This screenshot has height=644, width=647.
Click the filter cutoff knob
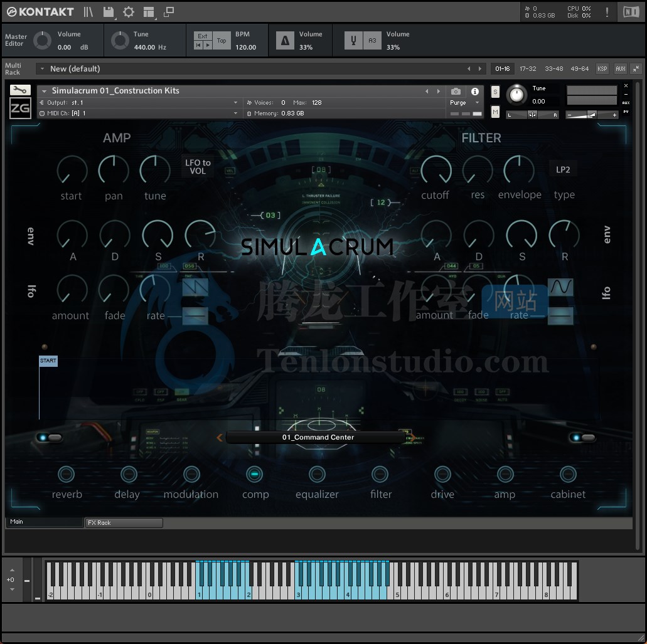tap(436, 169)
